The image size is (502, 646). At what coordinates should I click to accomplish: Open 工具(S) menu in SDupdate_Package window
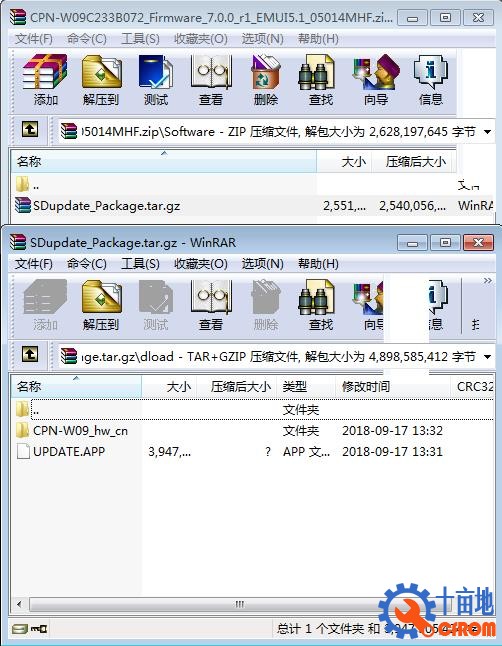coord(140,264)
